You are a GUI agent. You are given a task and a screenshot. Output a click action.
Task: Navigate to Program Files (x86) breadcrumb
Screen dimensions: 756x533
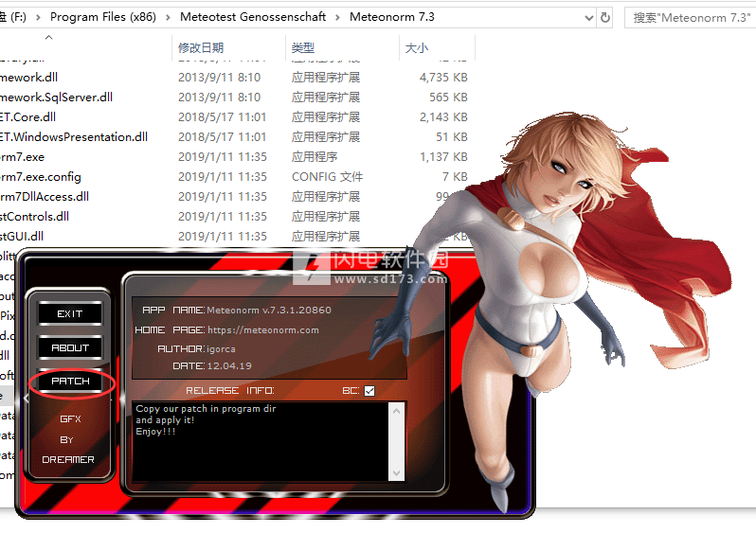click(103, 17)
